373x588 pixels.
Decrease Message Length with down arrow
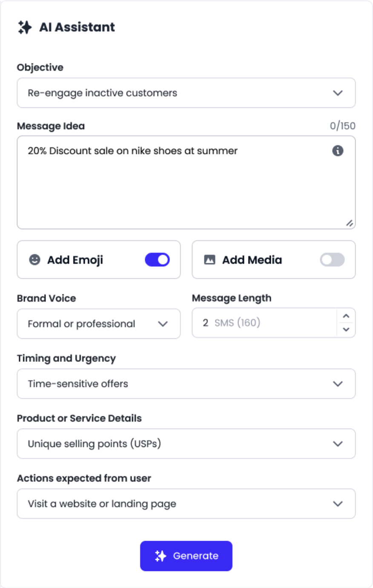(x=346, y=329)
